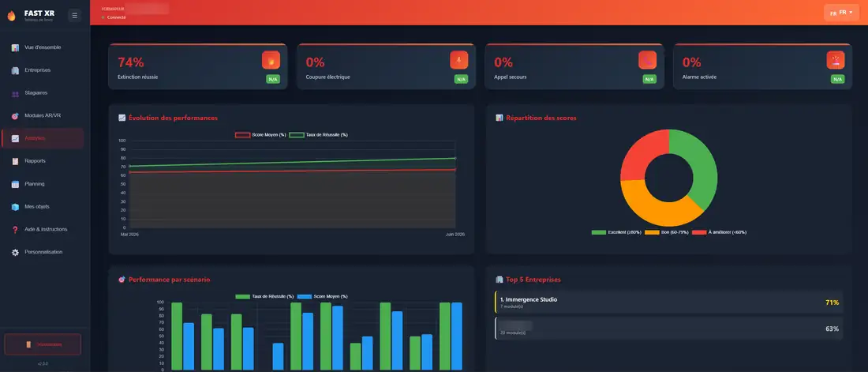
Task: Open Planning via its calendar icon
Action: coord(15,184)
